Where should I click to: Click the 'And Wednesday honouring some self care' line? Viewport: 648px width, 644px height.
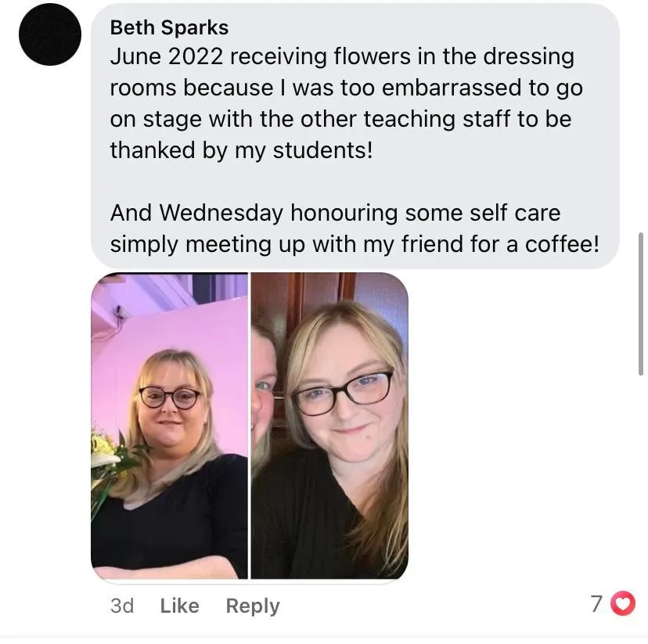coord(335,213)
